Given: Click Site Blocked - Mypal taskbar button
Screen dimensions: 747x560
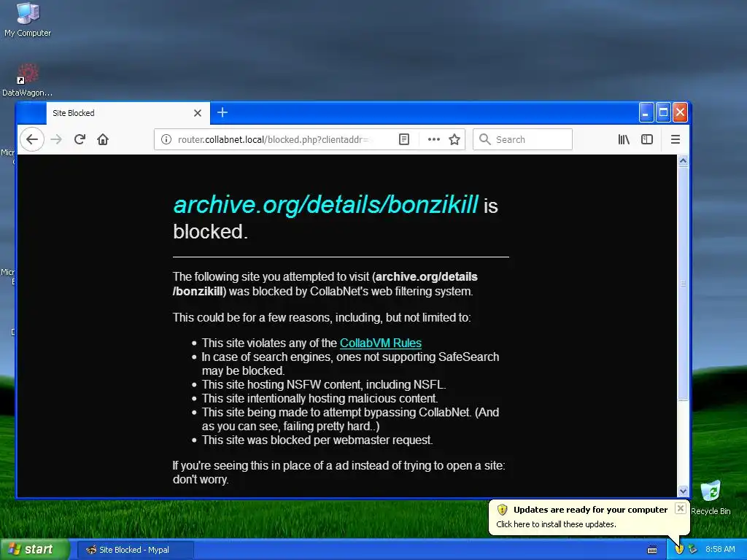Looking at the screenshot, I should (135, 550).
